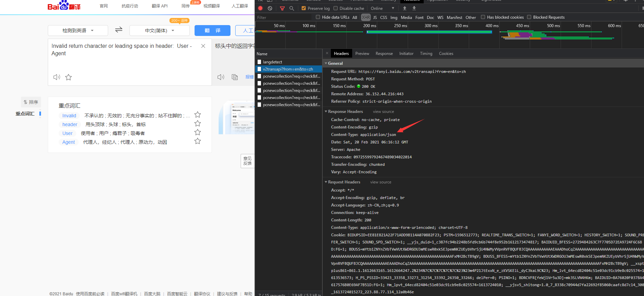Viewport: 644px width, 296px height.
Task: Open source language dropdown 检测到英语
Action: (x=78, y=31)
